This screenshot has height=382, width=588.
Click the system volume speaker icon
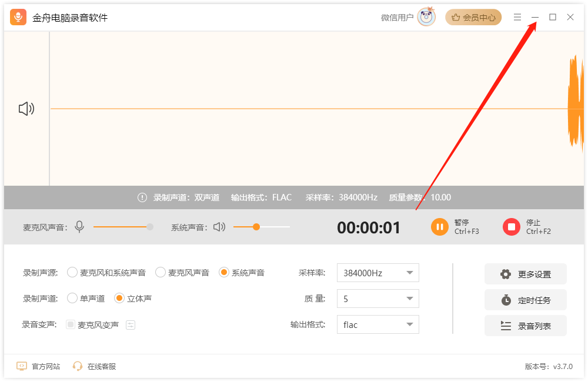point(218,226)
